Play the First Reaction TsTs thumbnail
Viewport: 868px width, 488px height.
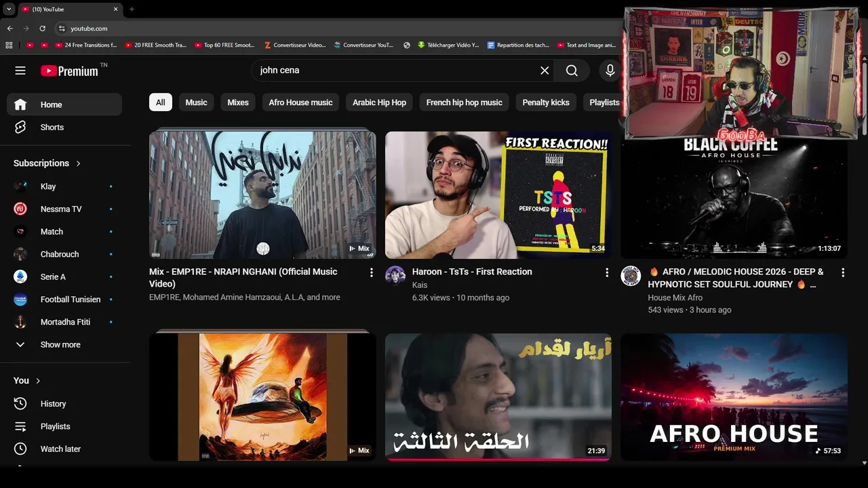click(498, 195)
